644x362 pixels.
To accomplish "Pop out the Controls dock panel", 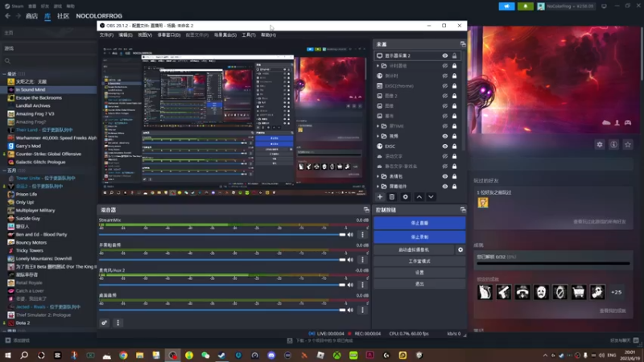I will [463, 210].
